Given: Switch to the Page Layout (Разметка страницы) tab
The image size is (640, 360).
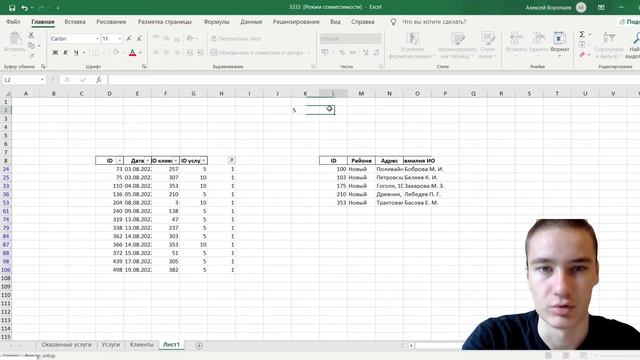Looking at the screenshot, I should click(164, 22).
